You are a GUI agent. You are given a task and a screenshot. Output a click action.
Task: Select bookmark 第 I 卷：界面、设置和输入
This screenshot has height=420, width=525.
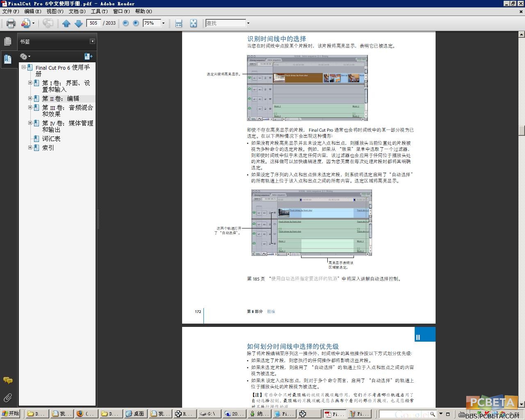[66, 86]
